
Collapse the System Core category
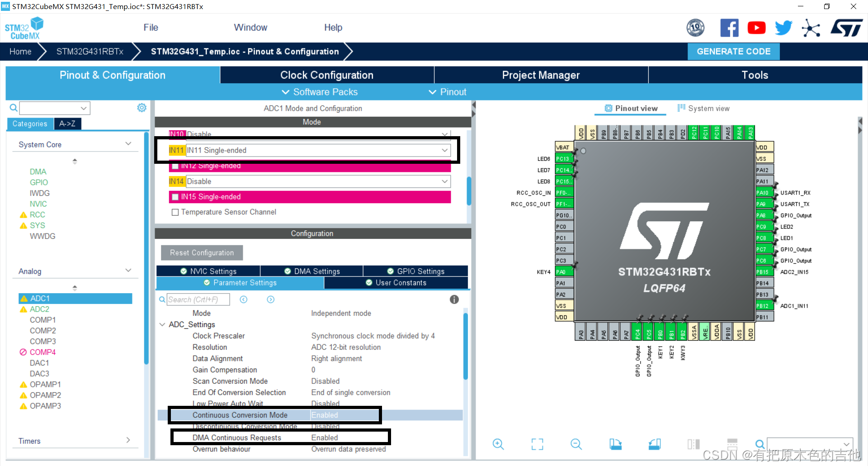[129, 143]
